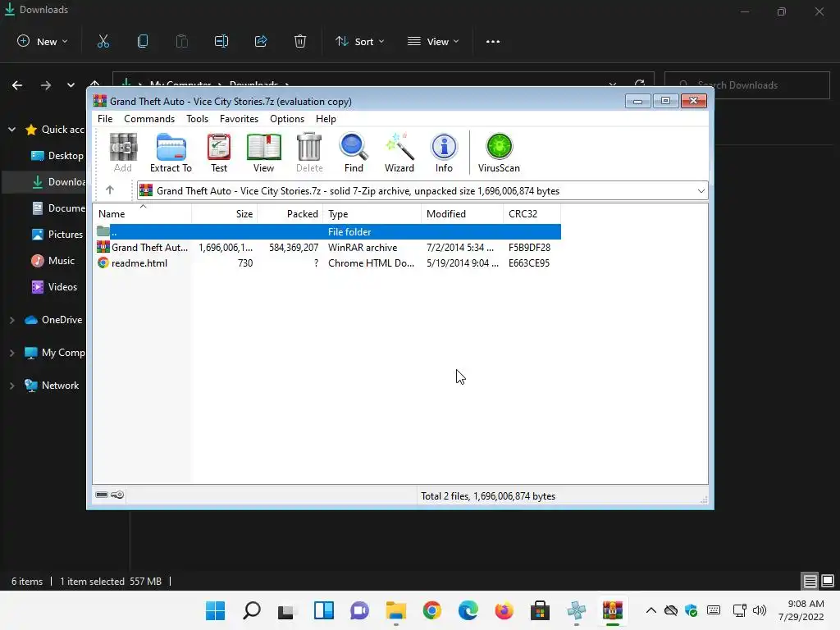840x630 pixels.
Task: Collapse Quick access tree node
Action: point(11,129)
